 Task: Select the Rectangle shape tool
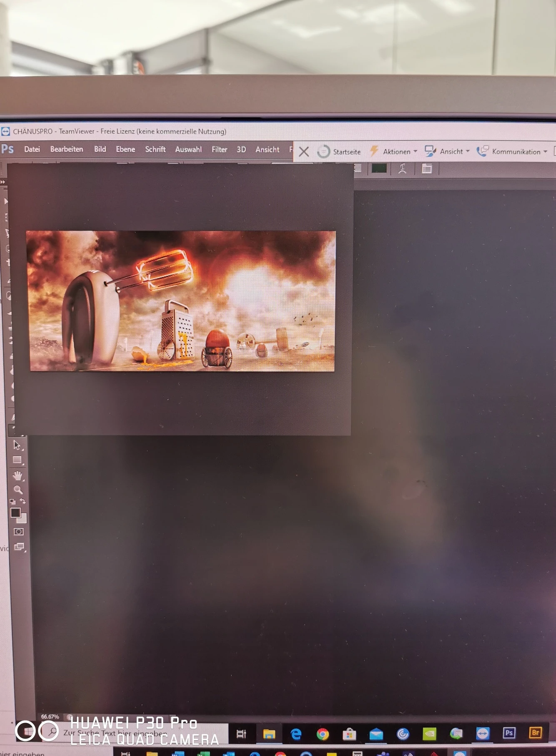tap(17, 460)
